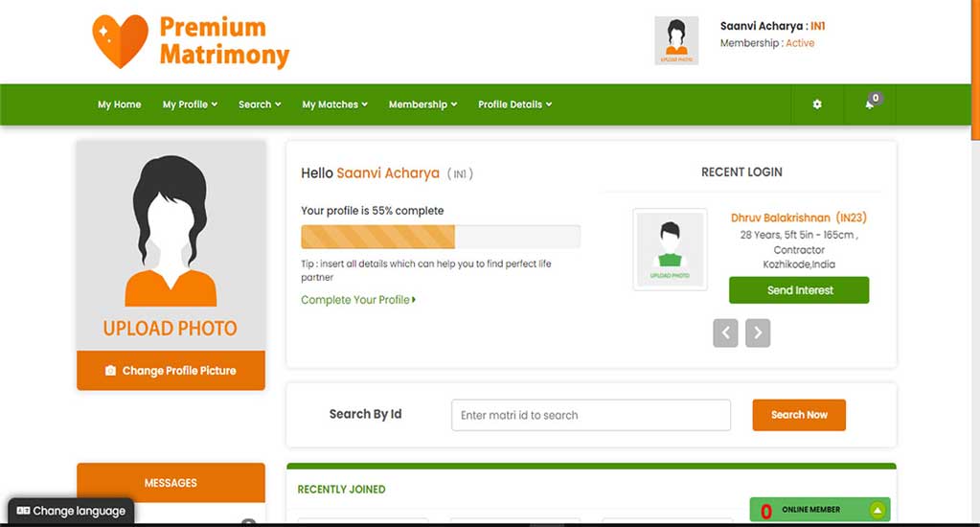Click the header profile avatar thumbnail
Image resolution: width=980 pixels, height=527 pixels.
click(676, 40)
